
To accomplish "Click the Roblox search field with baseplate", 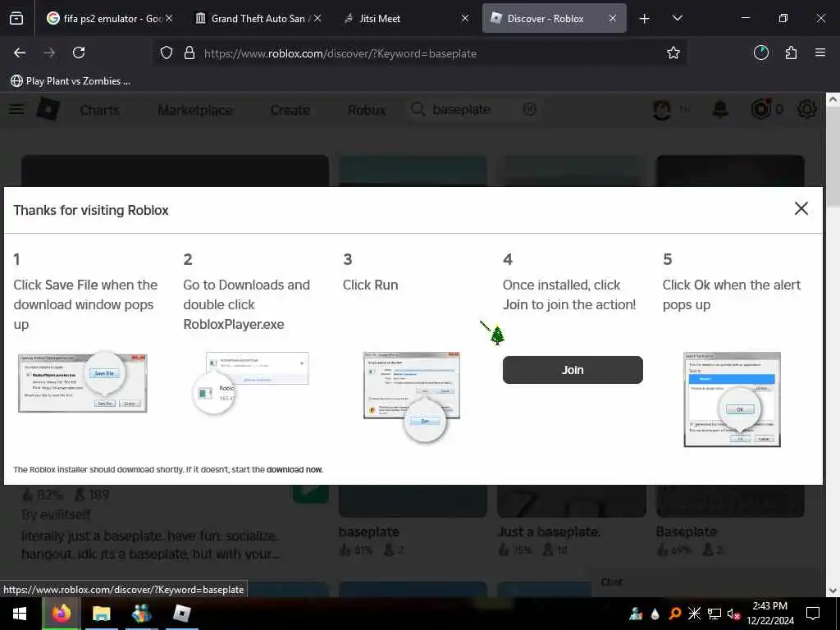I will click(474, 109).
